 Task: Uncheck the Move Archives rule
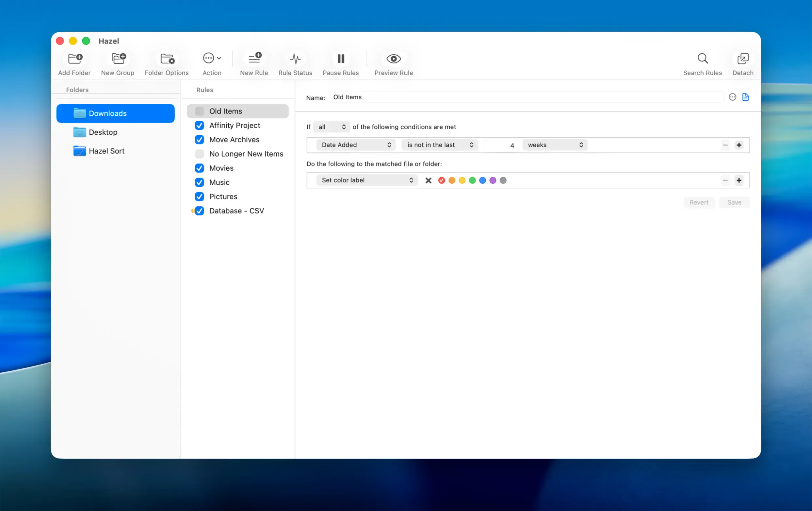click(200, 140)
